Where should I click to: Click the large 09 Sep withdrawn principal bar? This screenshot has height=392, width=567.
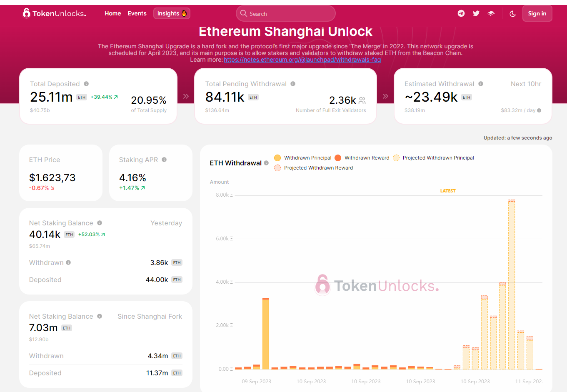[265, 334]
